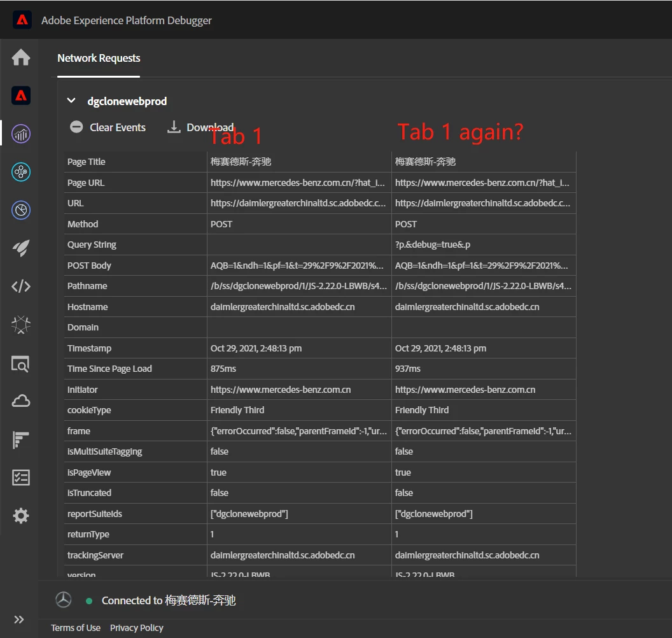Click second-column Pathname value
Image resolution: width=672 pixels, height=638 pixels.
pyautogui.click(x=483, y=286)
